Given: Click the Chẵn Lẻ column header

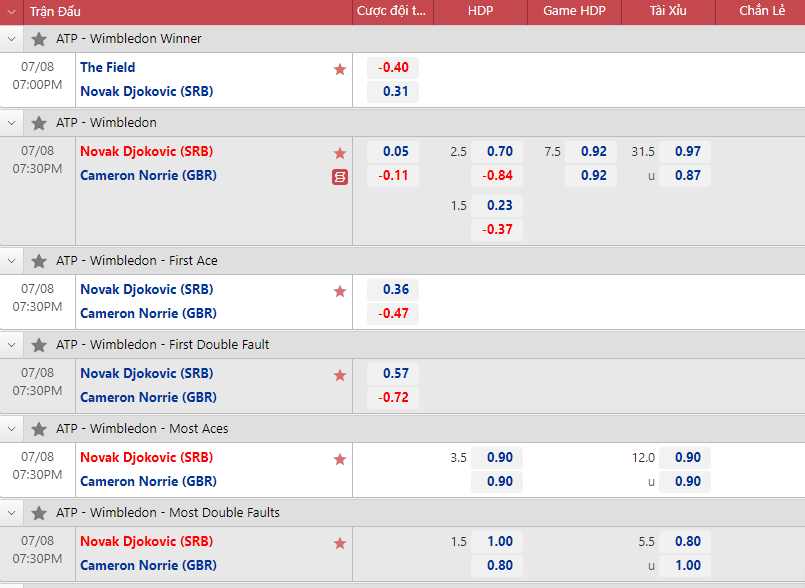Looking at the screenshot, I should pyautogui.click(x=762, y=11).
